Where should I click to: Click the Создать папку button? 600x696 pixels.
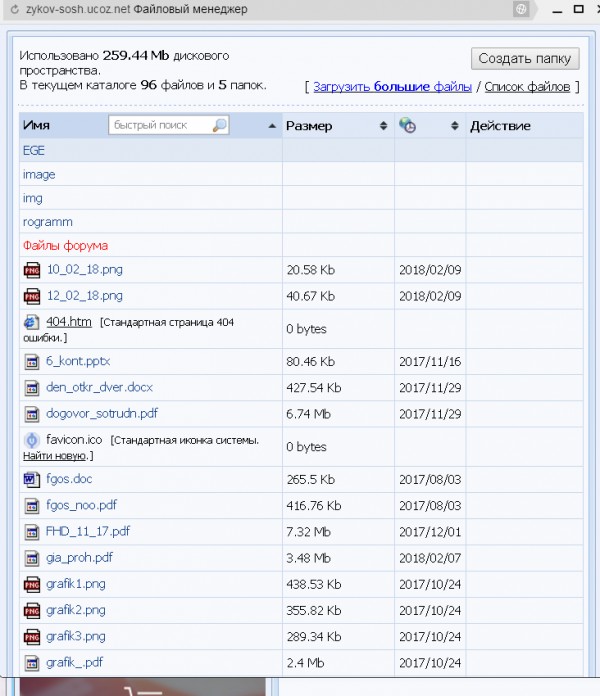tap(525, 59)
